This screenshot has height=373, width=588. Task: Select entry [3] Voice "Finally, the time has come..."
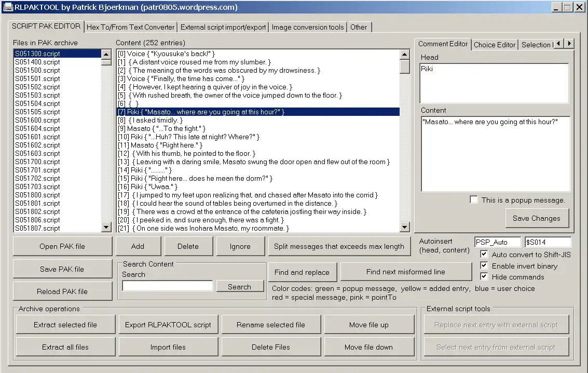pos(258,78)
